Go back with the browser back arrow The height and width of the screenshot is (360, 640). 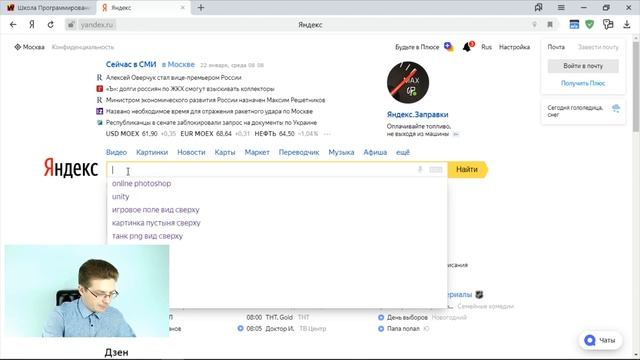pyautogui.click(x=13, y=24)
